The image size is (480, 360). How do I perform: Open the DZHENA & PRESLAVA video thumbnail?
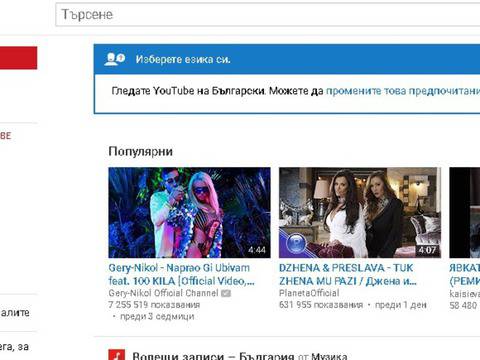(x=360, y=213)
